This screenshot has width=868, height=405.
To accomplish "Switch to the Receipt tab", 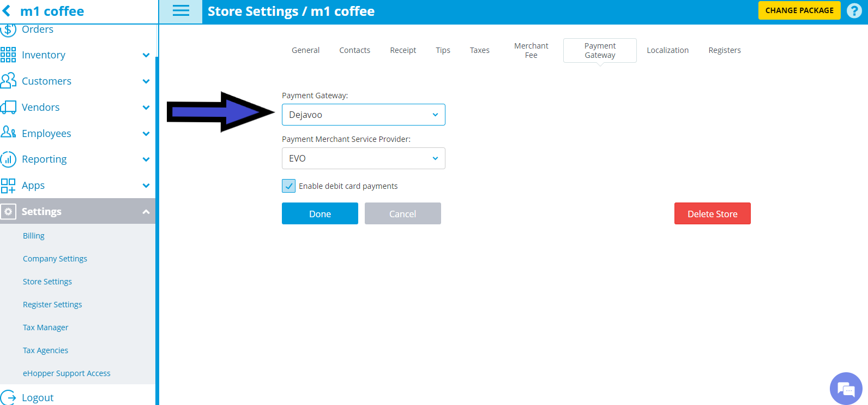I will [x=403, y=50].
